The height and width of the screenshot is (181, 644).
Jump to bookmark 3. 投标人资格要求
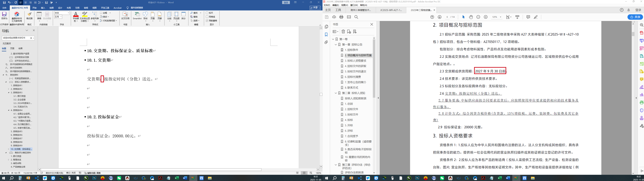tap(355, 61)
